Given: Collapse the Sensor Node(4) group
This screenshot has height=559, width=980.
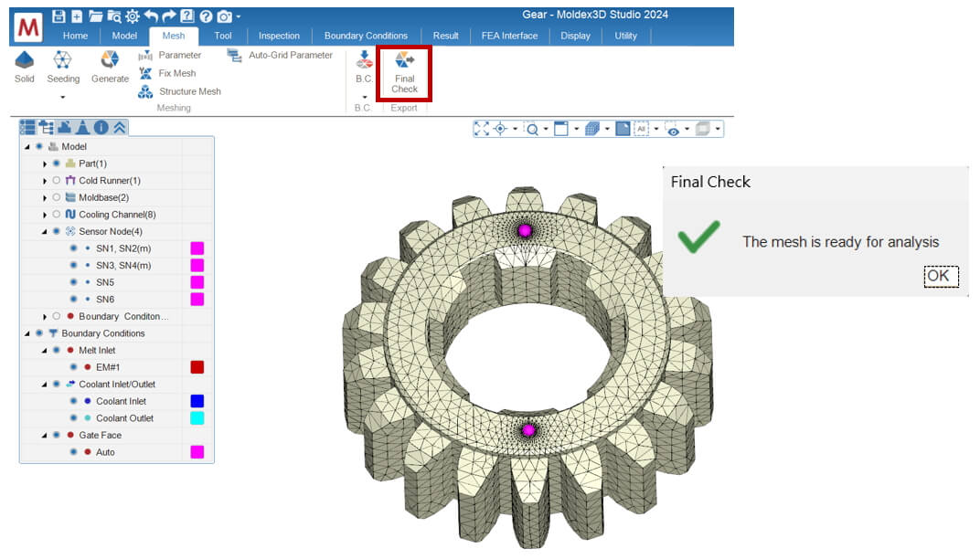Looking at the screenshot, I should click(45, 232).
